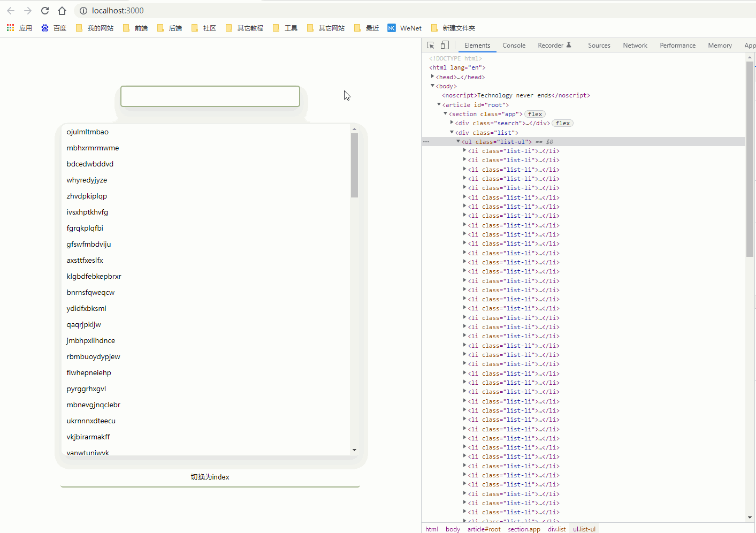Open the 前端 bookmark folder

(x=135, y=28)
